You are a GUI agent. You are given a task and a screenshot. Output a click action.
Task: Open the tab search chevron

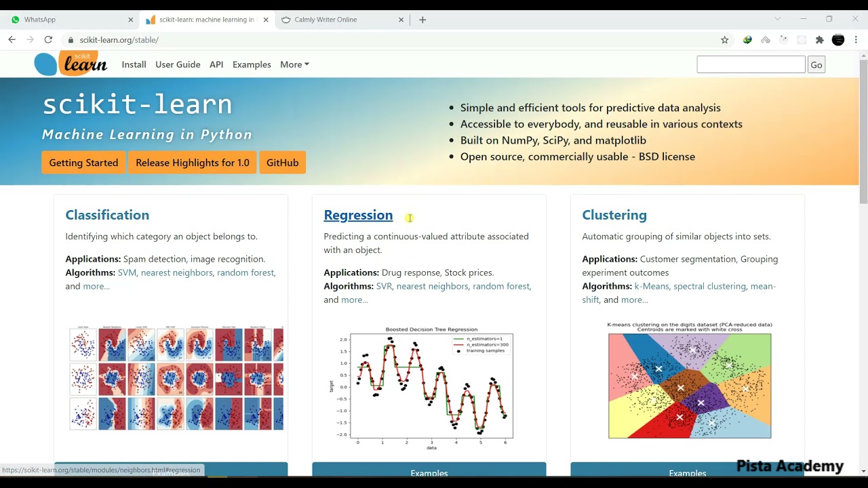click(x=777, y=19)
